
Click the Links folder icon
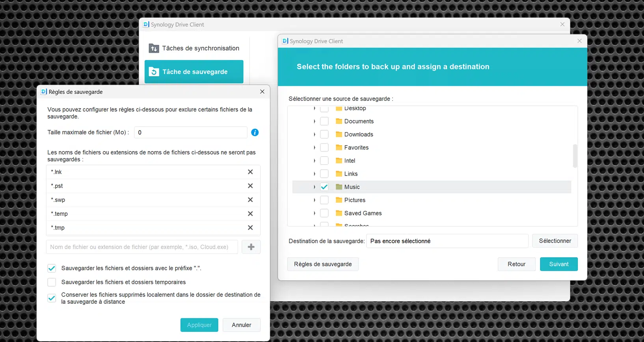[339, 174]
